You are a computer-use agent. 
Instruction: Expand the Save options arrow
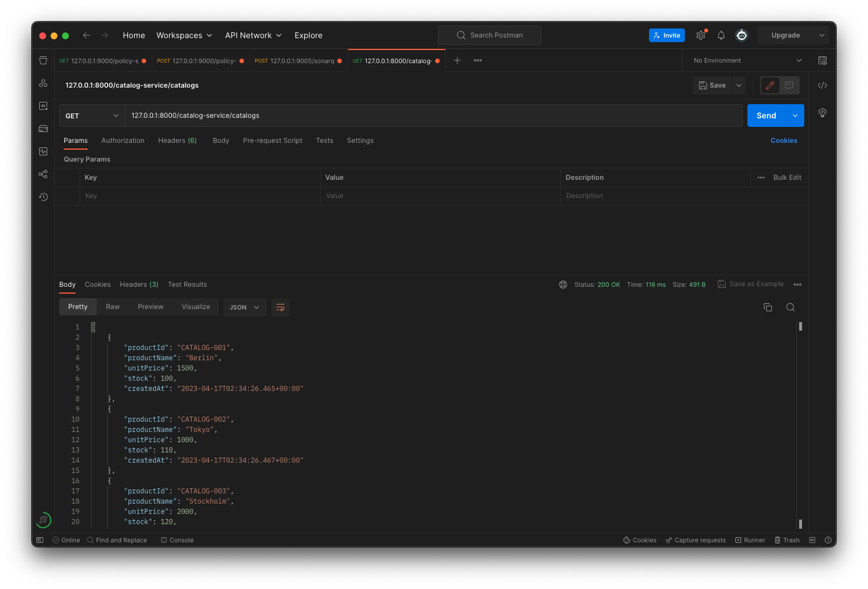click(739, 85)
